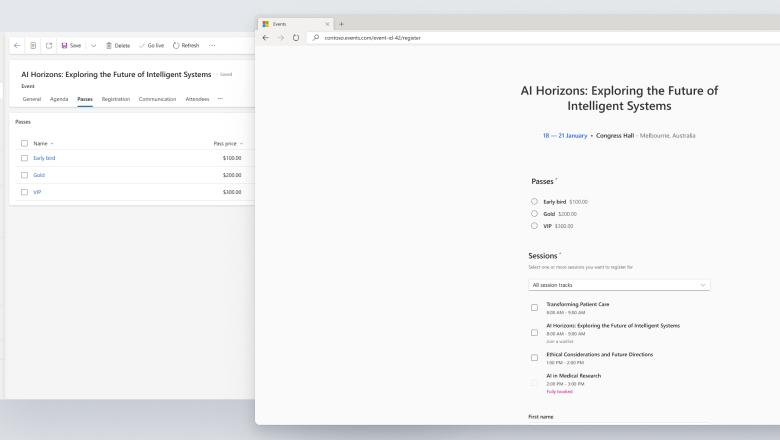Screen dimensions: 780x440
Task: Click the $100.00 pass price cell
Action: [232, 158]
